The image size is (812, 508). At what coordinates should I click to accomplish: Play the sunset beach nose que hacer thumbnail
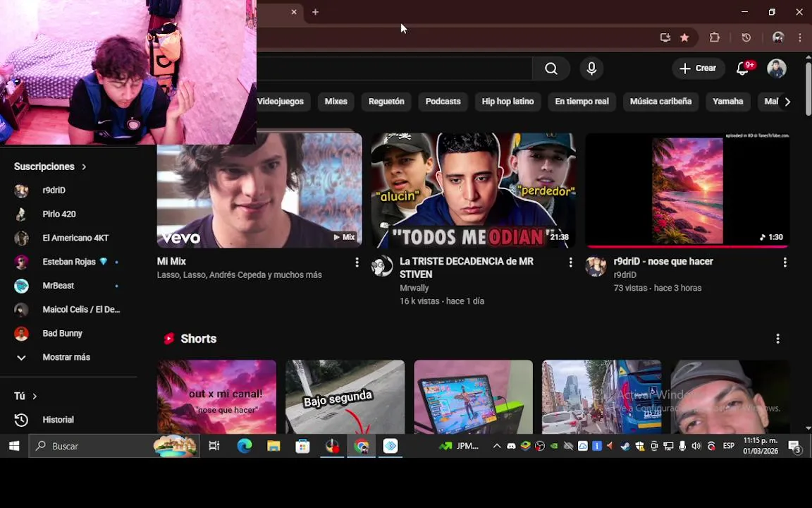[x=687, y=190]
